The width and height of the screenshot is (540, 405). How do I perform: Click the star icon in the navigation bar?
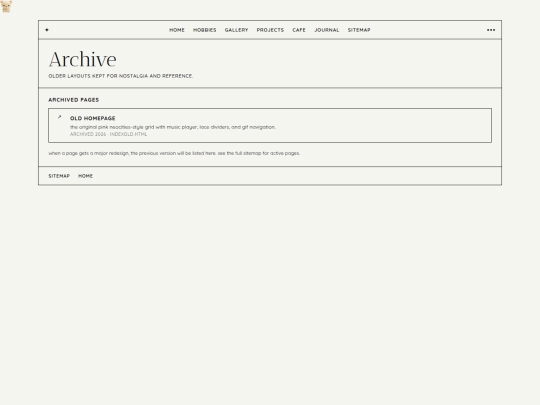click(47, 30)
